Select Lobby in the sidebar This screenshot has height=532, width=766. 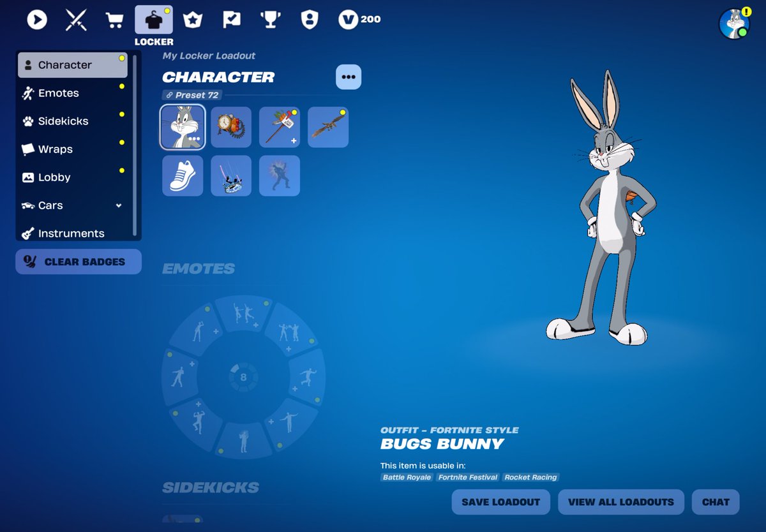point(72,177)
